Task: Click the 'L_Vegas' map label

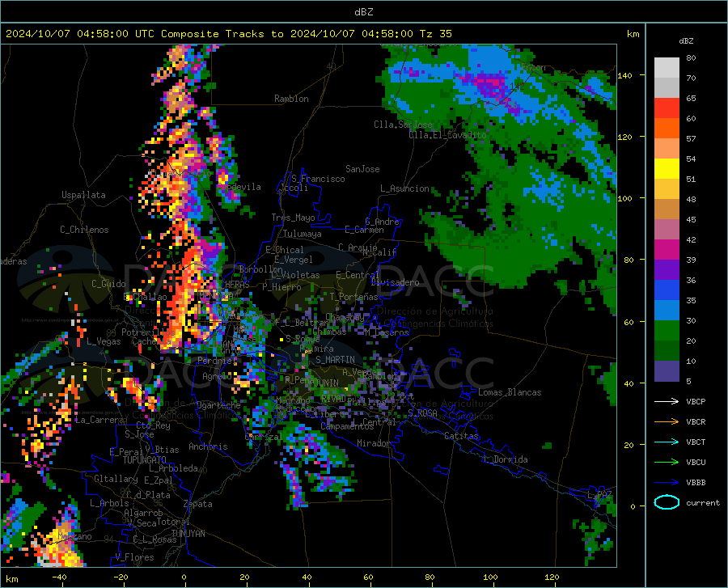Action: (104, 341)
